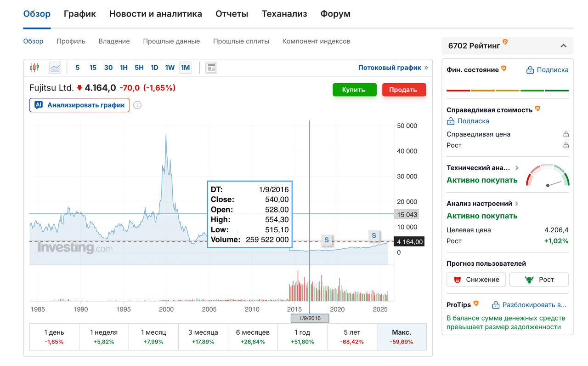The width and height of the screenshot is (588, 366).
Task: Select the 6 месяцев period
Action: click(x=253, y=337)
